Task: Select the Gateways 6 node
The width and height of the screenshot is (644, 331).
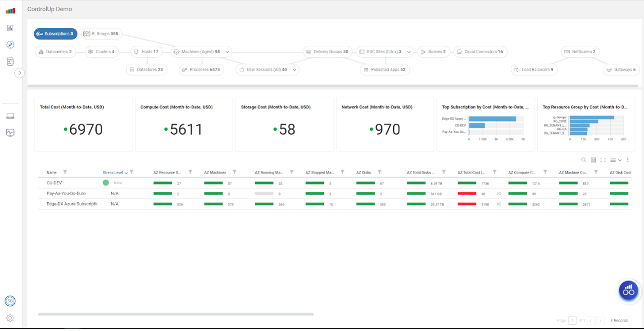Action: [621, 70]
